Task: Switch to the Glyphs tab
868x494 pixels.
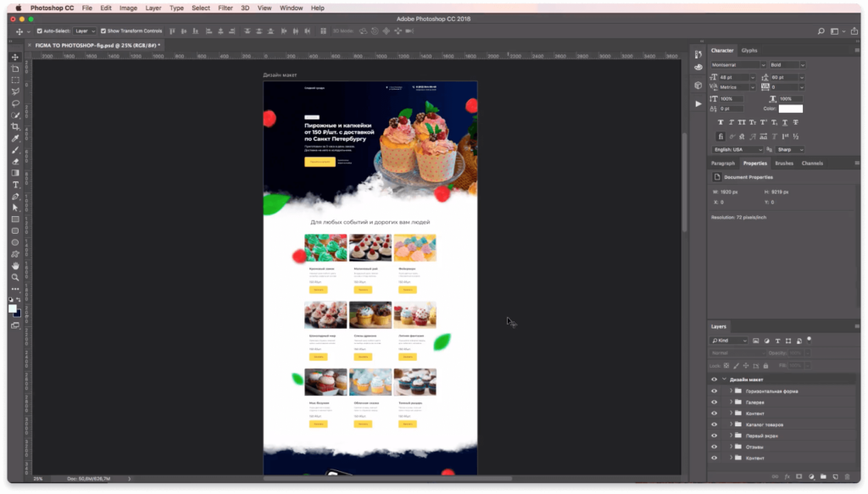Action: tap(749, 50)
